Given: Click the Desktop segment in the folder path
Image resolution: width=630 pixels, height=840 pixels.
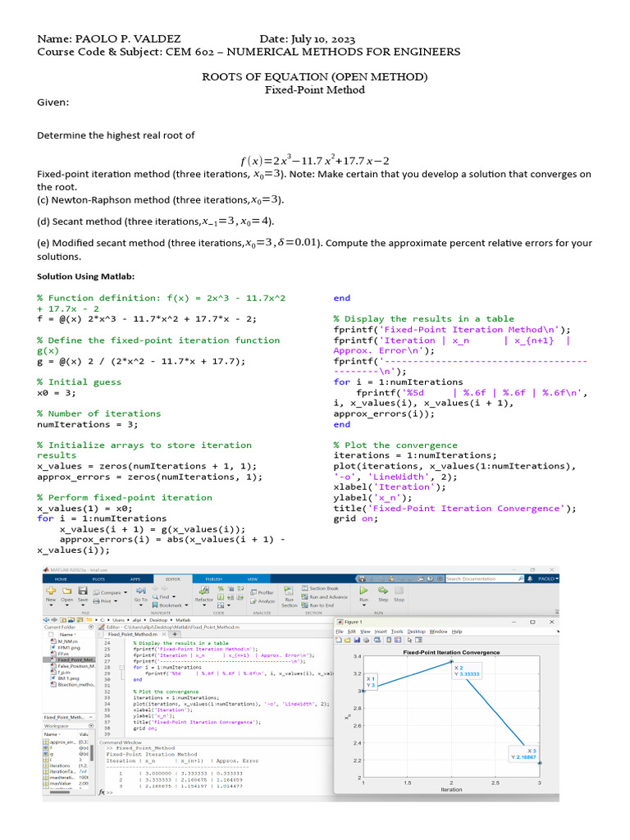Looking at the screenshot, I should [x=158, y=620].
